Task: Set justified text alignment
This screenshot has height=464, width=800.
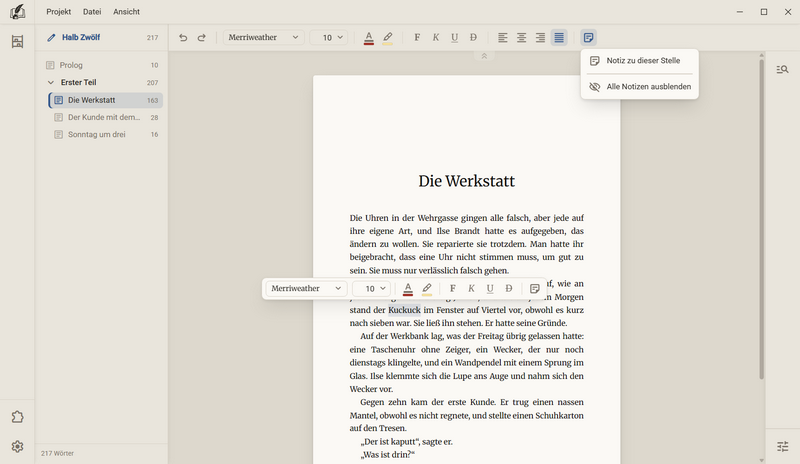Action: click(559, 37)
